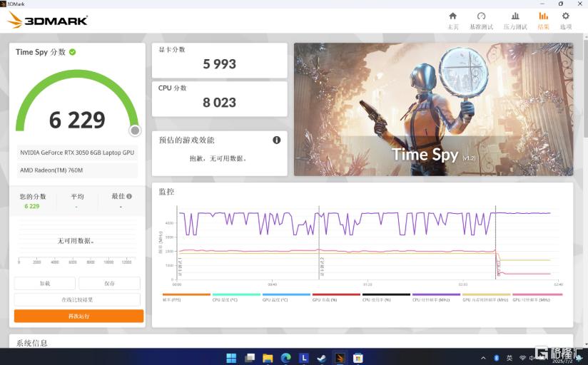
Task: Click the 监控 monitoring heading
Action: pyautogui.click(x=166, y=192)
